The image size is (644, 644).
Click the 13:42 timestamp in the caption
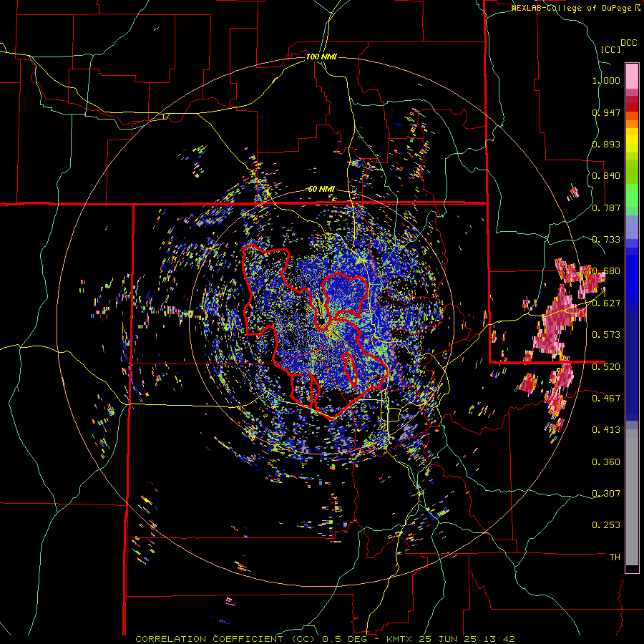point(499,639)
